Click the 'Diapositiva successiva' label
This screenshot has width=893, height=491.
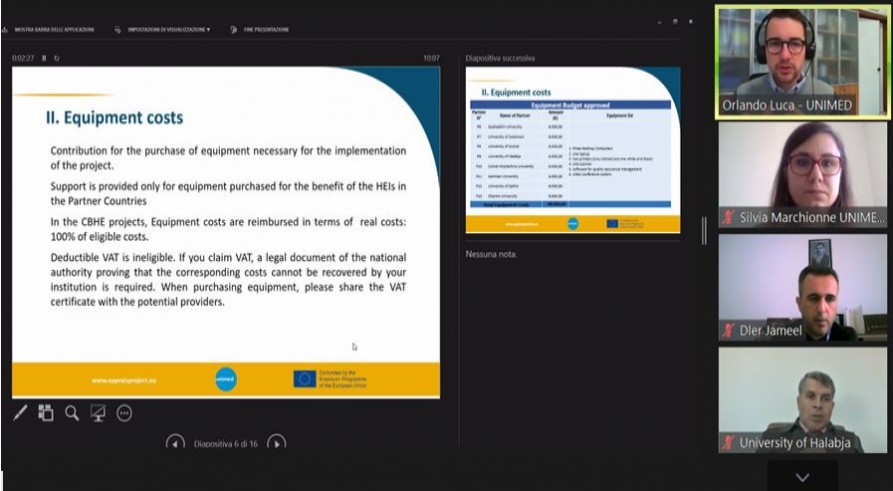(500, 58)
